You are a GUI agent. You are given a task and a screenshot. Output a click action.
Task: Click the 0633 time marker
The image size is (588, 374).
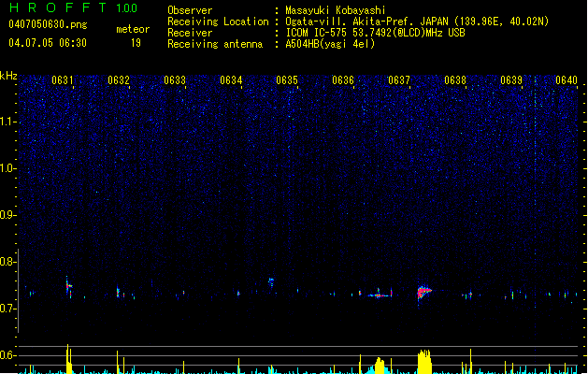tap(175, 80)
